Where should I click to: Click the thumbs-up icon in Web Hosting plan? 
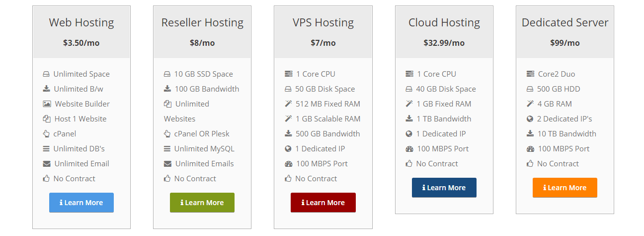46,179
